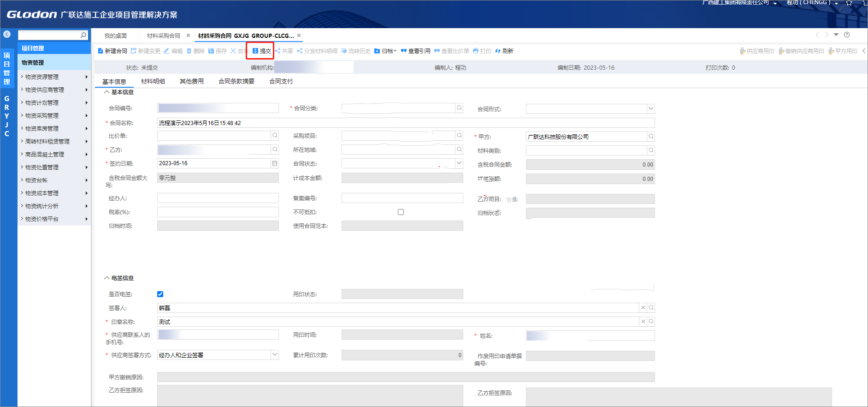This screenshot has width=868, height=407.
Task: Click the 提交 submit toolbar icon
Action: tap(255, 51)
